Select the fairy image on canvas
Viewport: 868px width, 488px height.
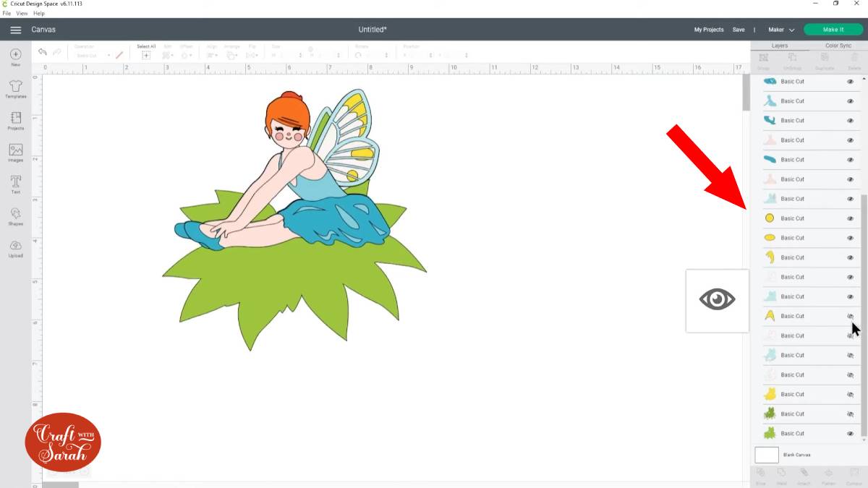(294, 221)
